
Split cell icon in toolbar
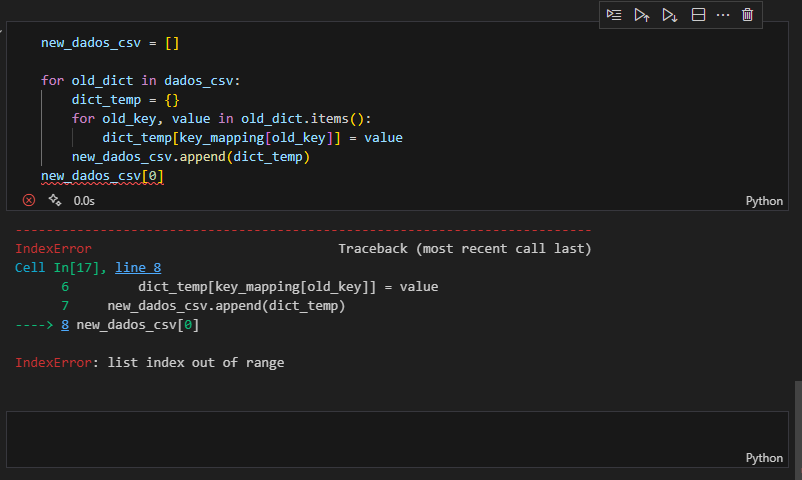pyautogui.click(x=698, y=15)
